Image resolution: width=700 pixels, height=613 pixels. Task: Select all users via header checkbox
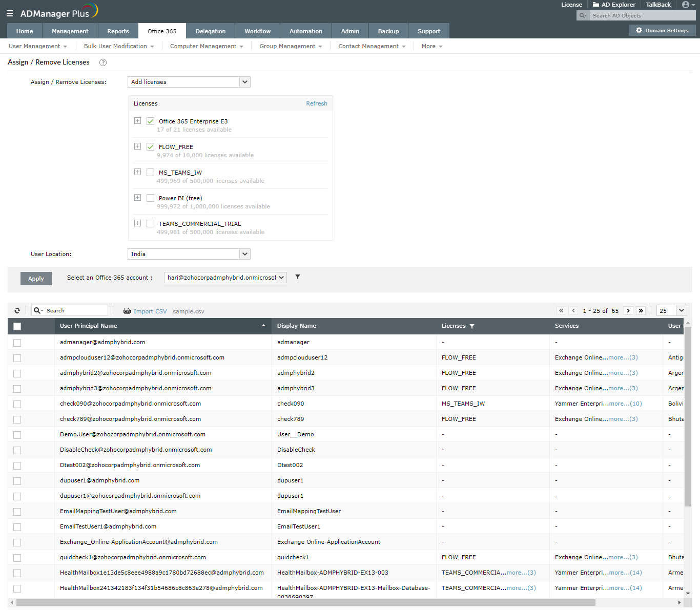click(17, 326)
